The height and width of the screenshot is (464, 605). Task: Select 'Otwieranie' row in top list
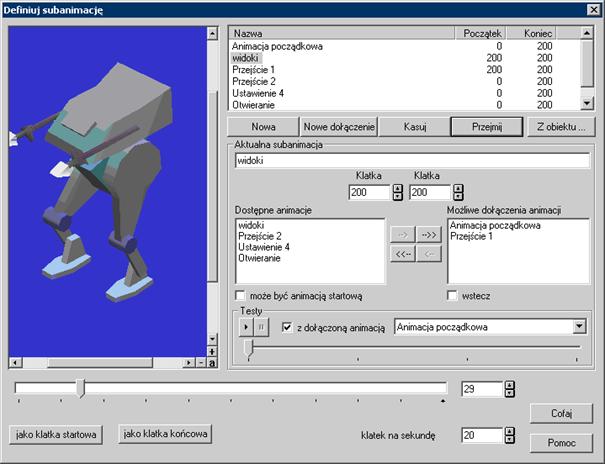tap(404, 105)
